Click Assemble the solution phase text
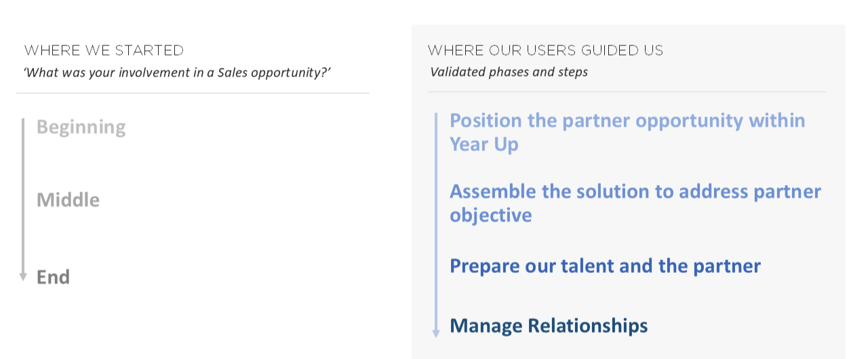The width and height of the screenshot is (868, 359). pos(635,192)
